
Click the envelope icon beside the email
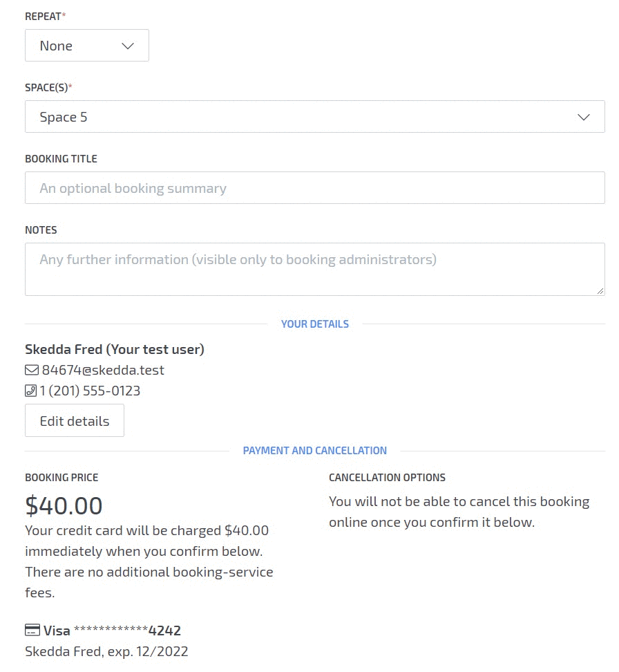(x=32, y=371)
